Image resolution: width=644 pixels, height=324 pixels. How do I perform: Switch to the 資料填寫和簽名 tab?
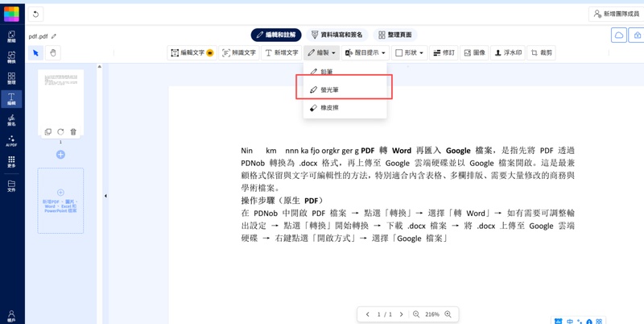click(336, 35)
